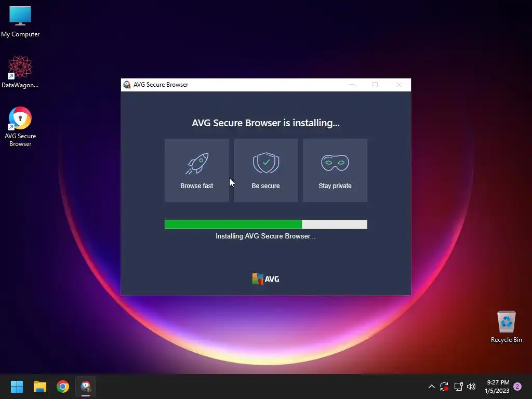
Task: Minimize the AVG Secure Browser installer
Action: pos(352,85)
